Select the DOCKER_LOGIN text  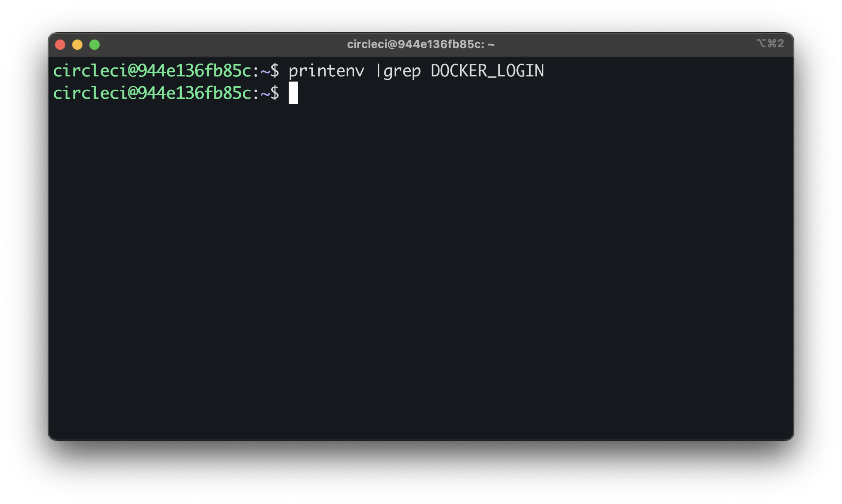click(488, 71)
